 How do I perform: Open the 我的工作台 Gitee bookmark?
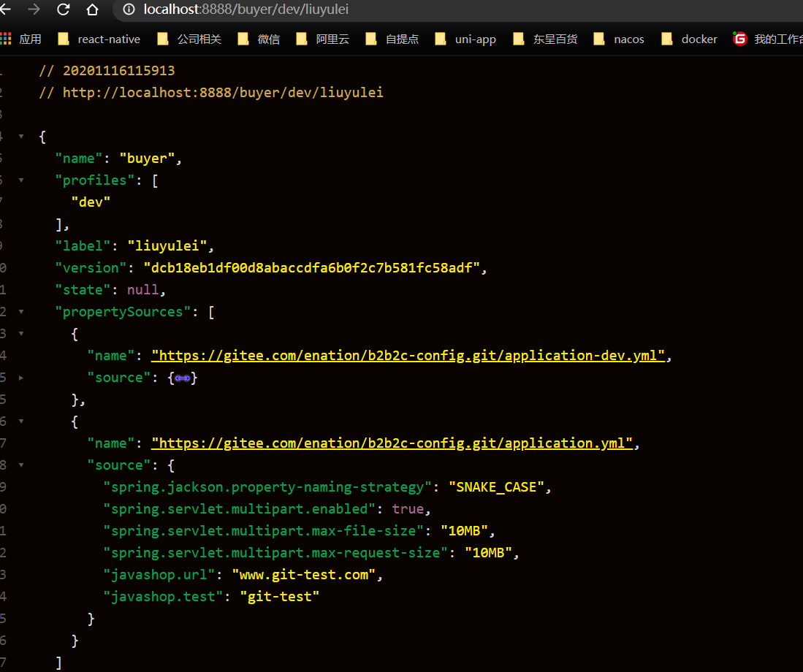pyautogui.click(x=768, y=39)
